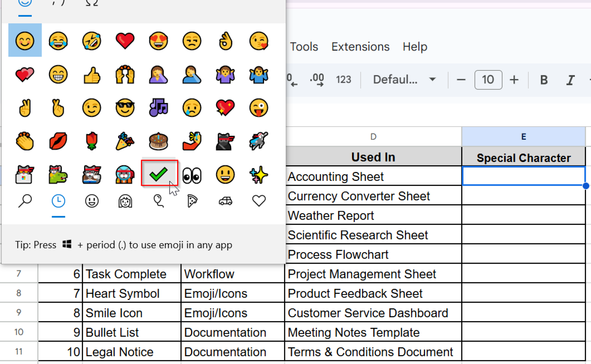Image resolution: width=591 pixels, height=364 pixels.
Task: Open the Default font family dropdown
Action: coord(403,80)
